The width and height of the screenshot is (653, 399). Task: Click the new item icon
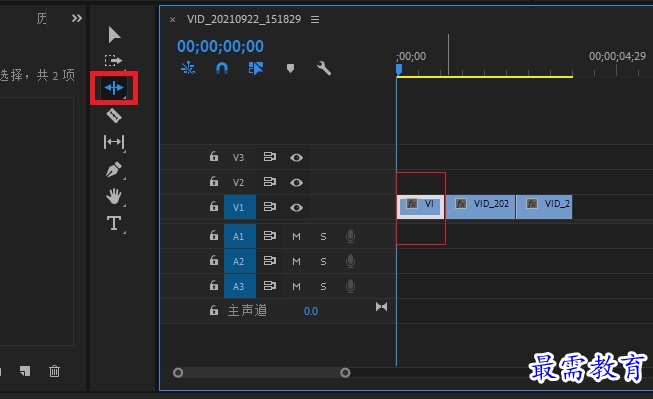25,371
